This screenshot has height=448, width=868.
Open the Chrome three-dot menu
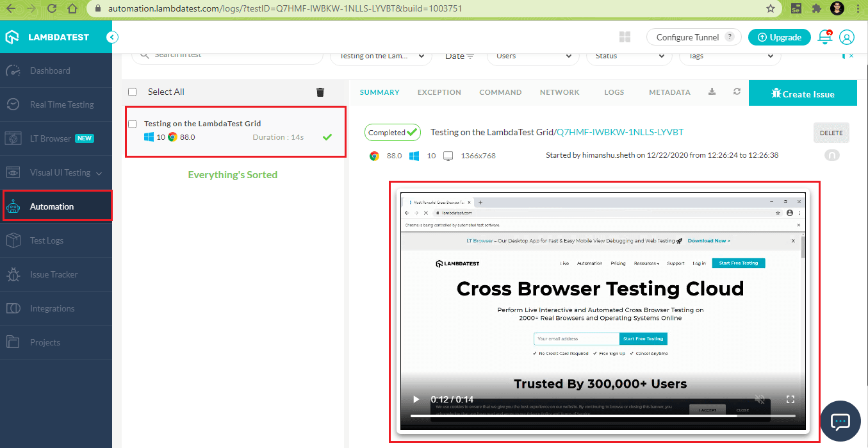[x=857, y=9]
